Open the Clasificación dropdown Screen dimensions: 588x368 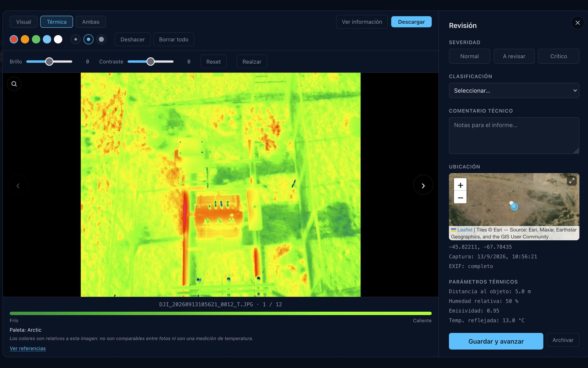pyautogui.click(x=514, y=91)
